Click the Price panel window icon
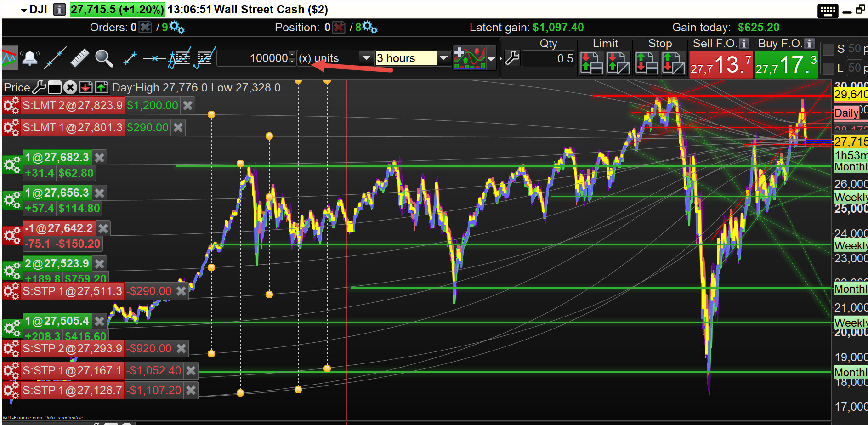This screenshot has width=868, height=425. (x=55, y=87)
